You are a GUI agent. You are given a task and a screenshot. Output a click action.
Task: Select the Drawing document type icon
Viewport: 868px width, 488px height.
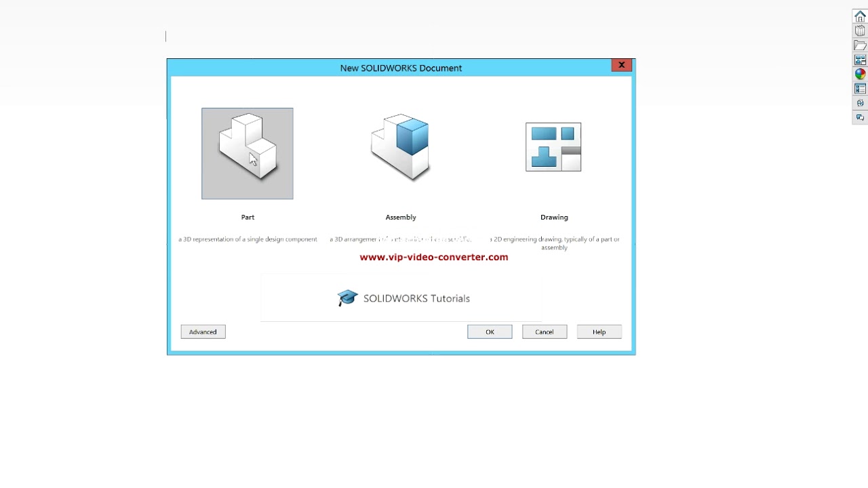click(x=553, y=147)
